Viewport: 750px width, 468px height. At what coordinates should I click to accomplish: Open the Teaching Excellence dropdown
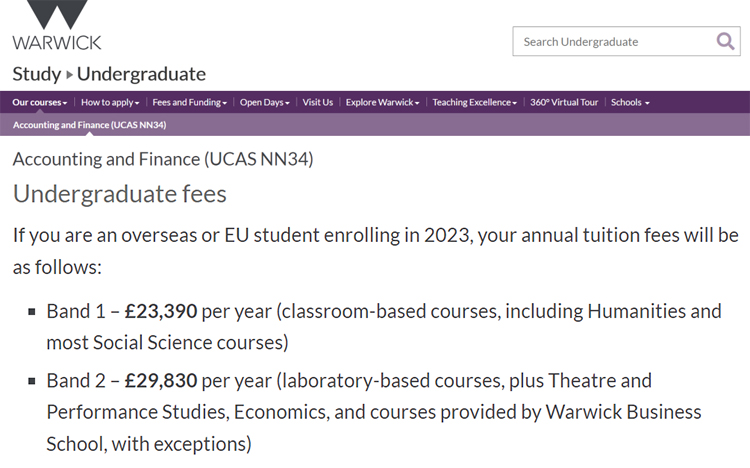point(475,102)
